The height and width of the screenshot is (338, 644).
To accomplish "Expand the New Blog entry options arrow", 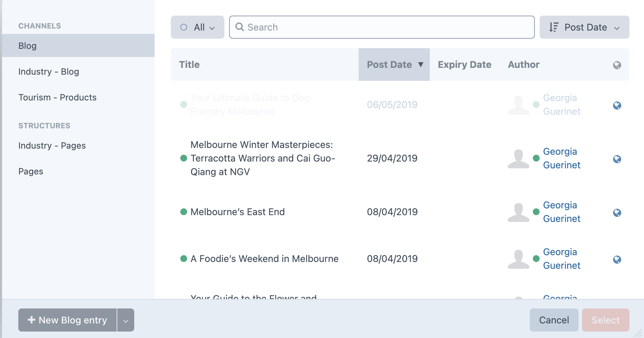I will point(126,320).
